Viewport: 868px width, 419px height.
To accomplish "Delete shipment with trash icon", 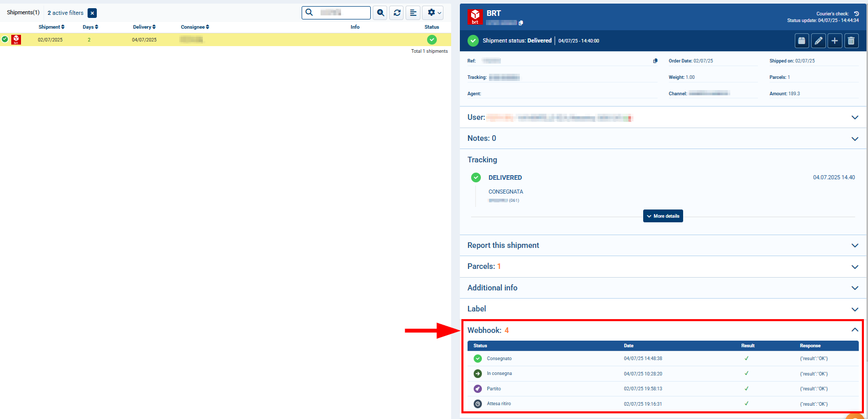I will tap(851, 41).
